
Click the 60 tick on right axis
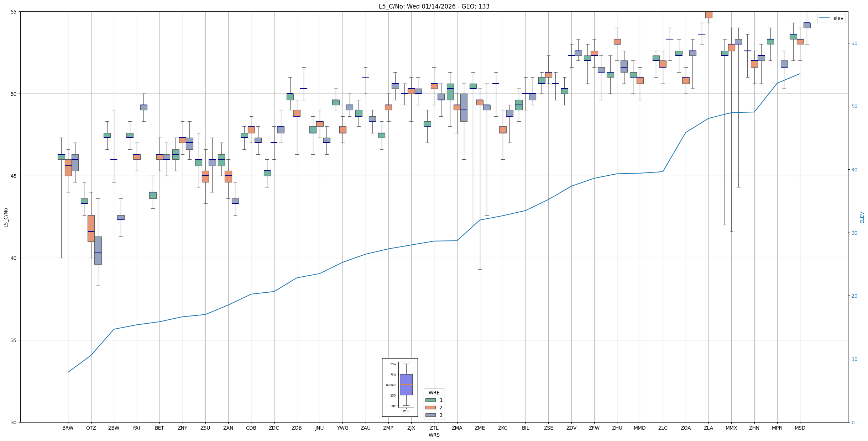coord(854,43)
